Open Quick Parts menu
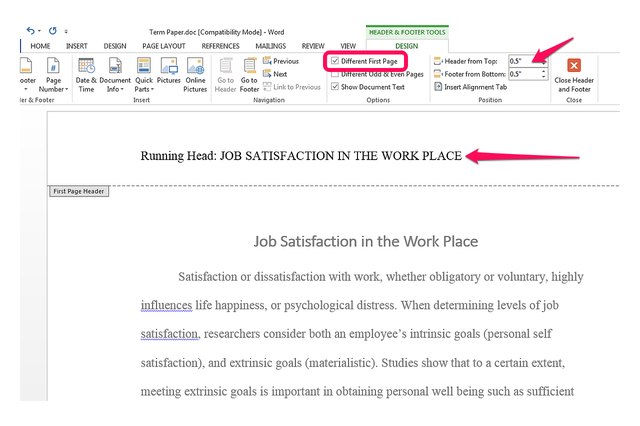This screenshot has height=426, width=640. tap(144, 75)
